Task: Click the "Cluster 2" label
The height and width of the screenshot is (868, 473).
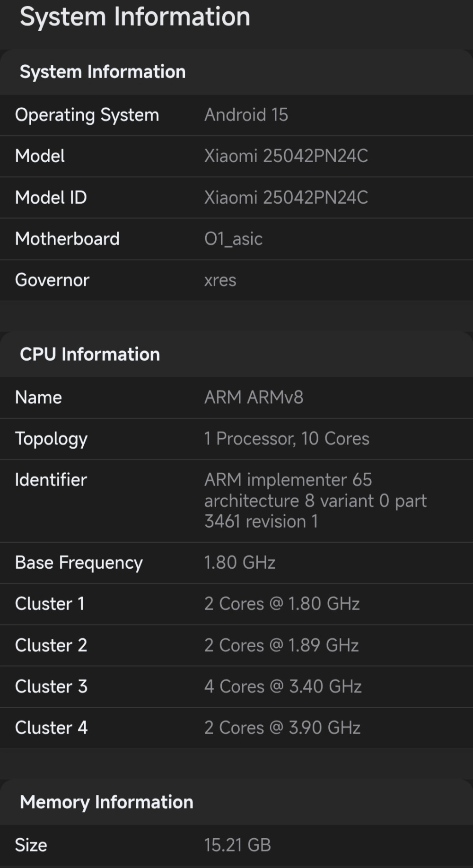Action: 51,645
